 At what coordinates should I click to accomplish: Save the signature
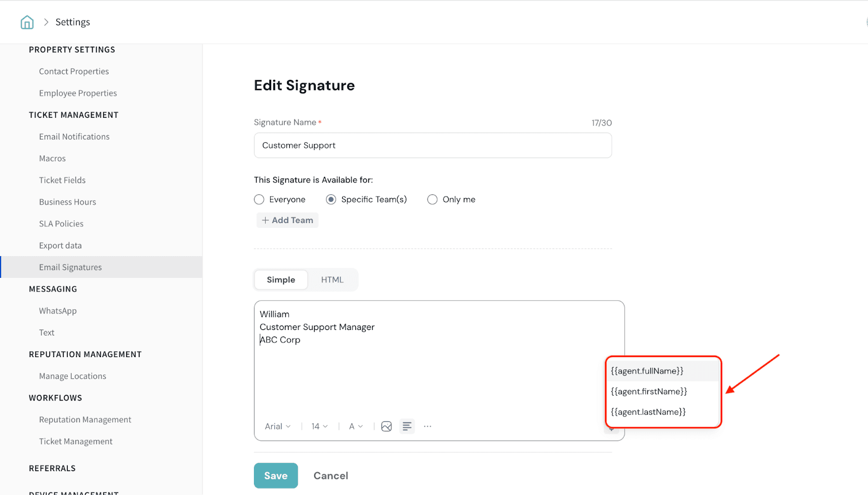coord(276,476)
